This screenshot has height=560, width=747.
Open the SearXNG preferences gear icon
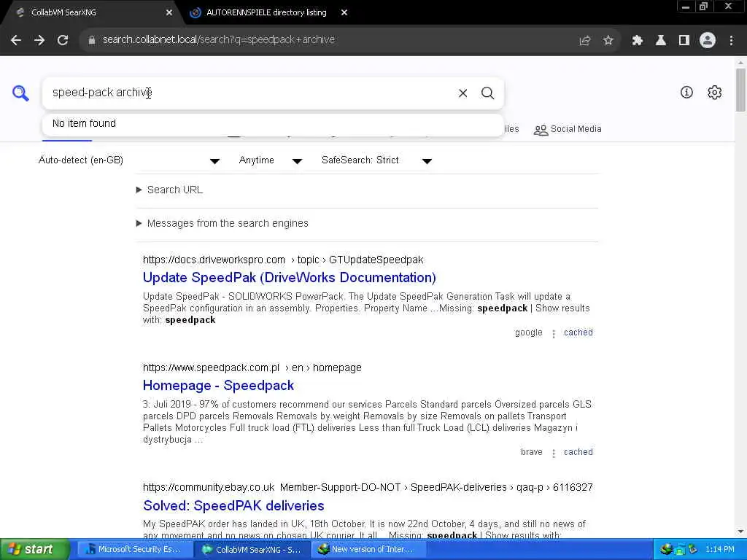point(715,93)
